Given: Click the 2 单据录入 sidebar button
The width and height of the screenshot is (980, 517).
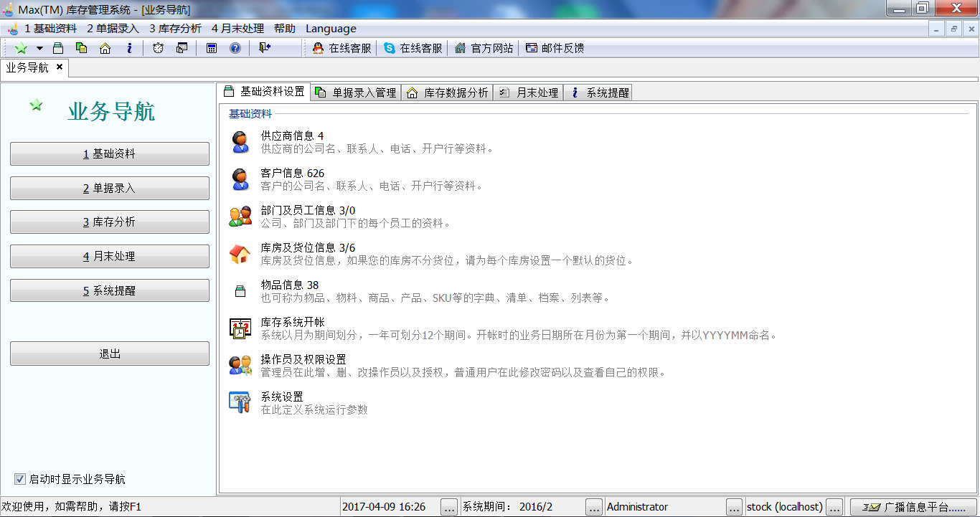Looking at the screenshot, I should click(x=110, y=188).
